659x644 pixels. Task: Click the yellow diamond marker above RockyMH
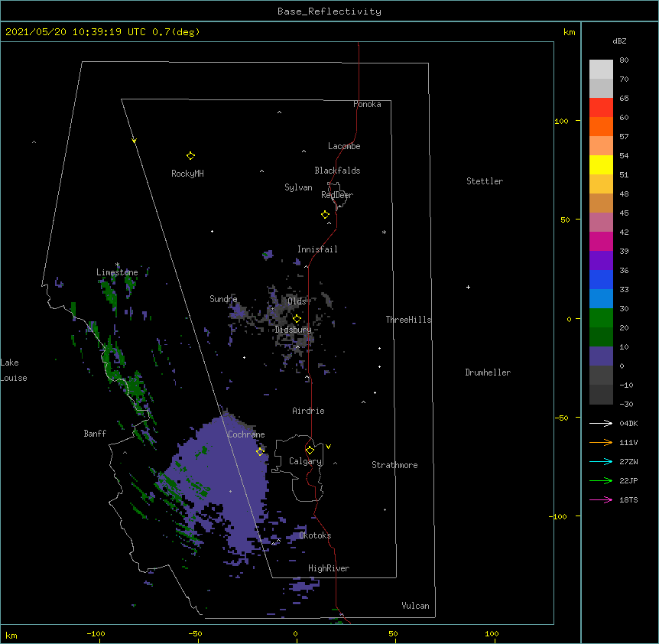tap(190, 156)
